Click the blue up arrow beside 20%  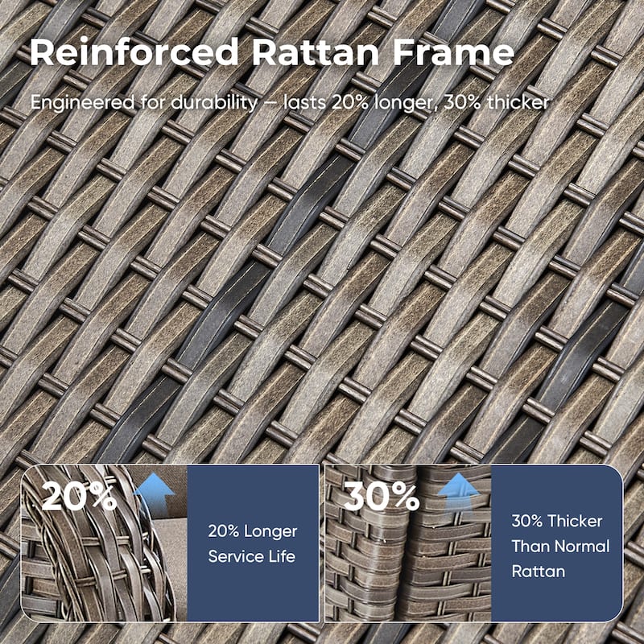[155, 493]
